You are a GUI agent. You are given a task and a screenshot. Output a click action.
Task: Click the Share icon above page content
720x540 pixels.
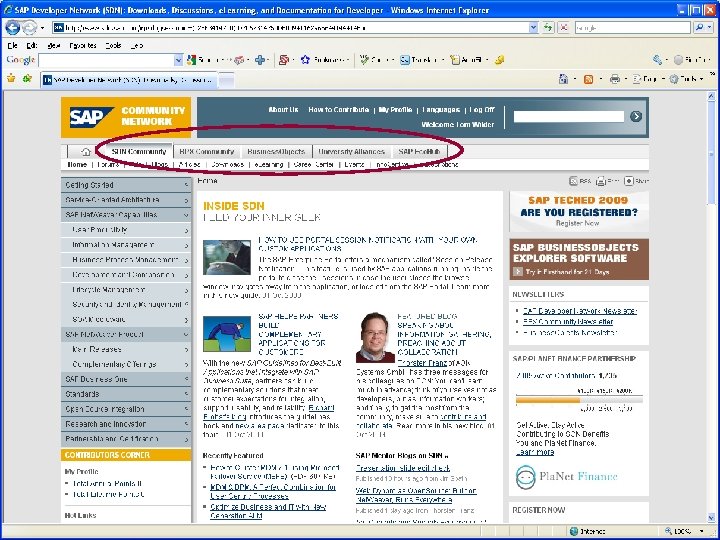(x=629, y=181)
